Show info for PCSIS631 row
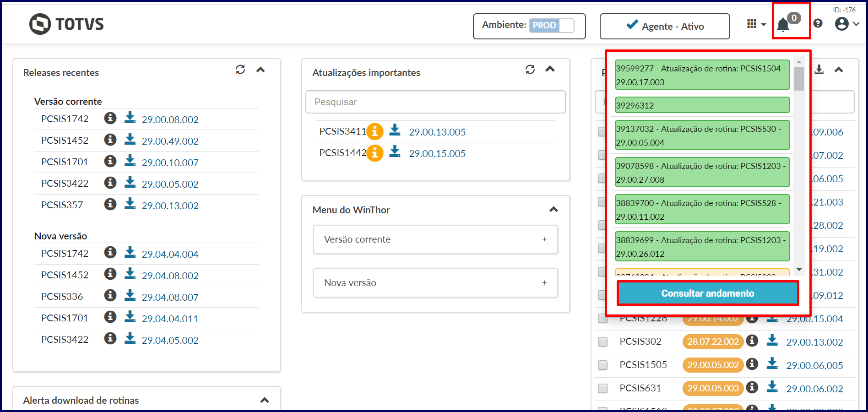 [x=752, y=387]
